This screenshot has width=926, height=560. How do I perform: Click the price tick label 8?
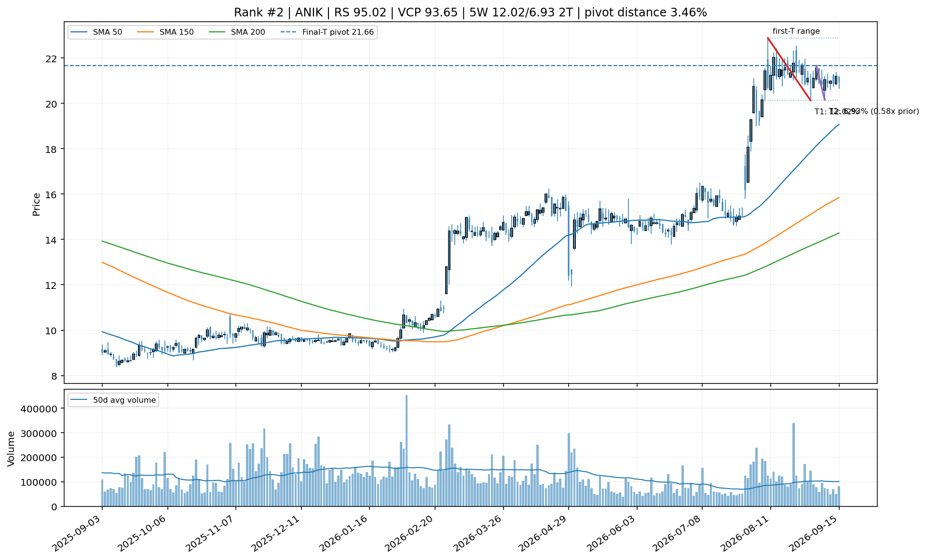click(x=54, y=376)
